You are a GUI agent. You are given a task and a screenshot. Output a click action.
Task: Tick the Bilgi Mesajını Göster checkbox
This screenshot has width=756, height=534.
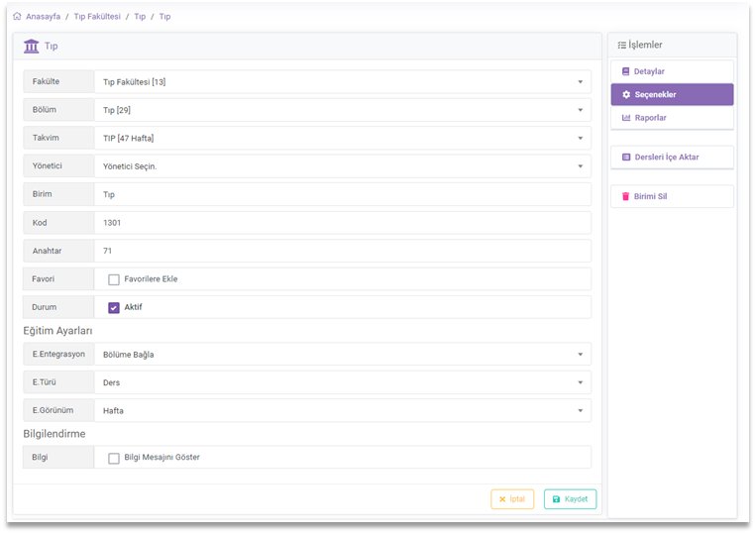pyautogui.click(x=114, y=458)
